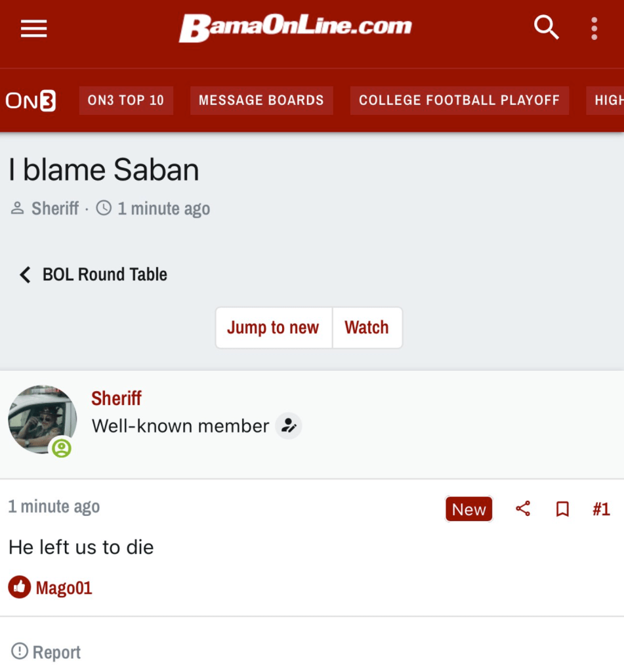Report this post
The height and width of the screenshot is (672, 624).
tap(47, 652)
